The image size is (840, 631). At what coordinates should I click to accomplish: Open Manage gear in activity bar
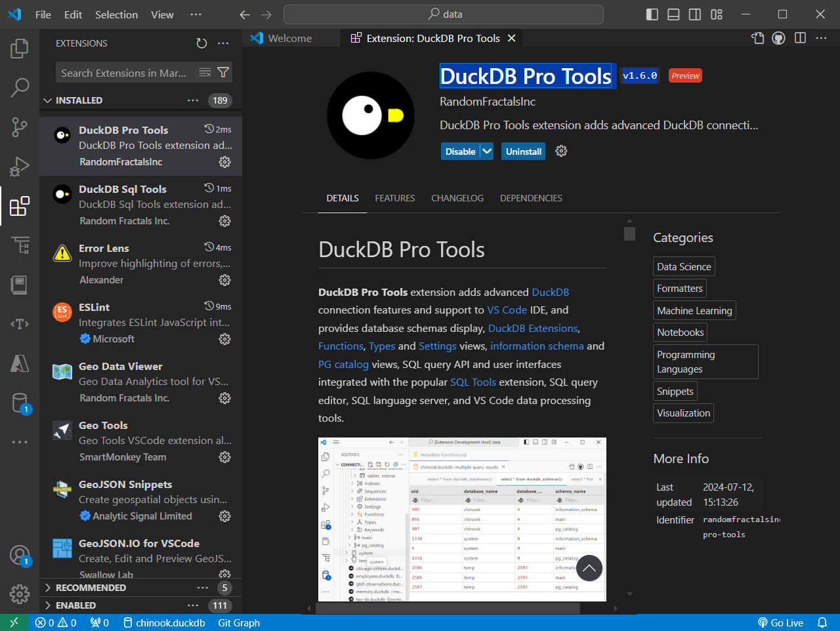coord(20,594)
